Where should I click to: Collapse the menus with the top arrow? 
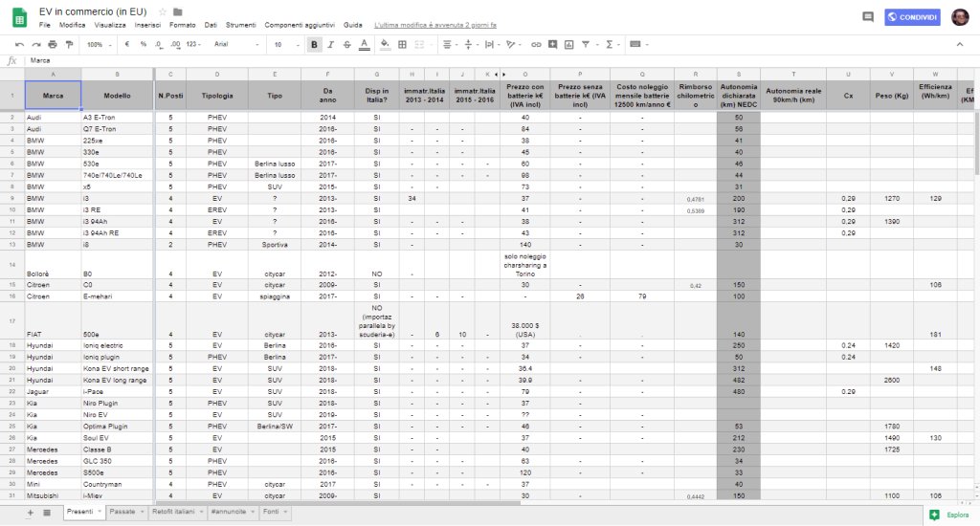(960, 44)
